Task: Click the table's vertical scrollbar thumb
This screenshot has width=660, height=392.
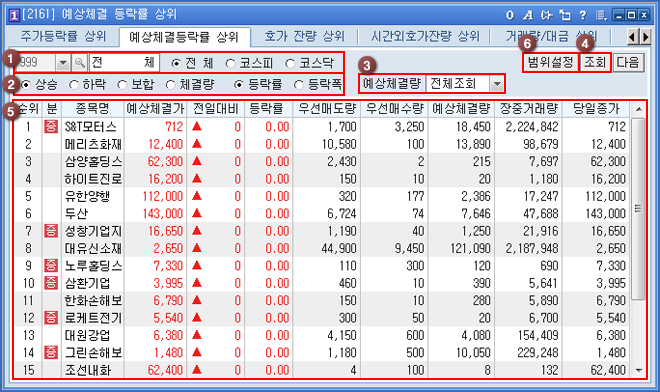Action: 639,208
